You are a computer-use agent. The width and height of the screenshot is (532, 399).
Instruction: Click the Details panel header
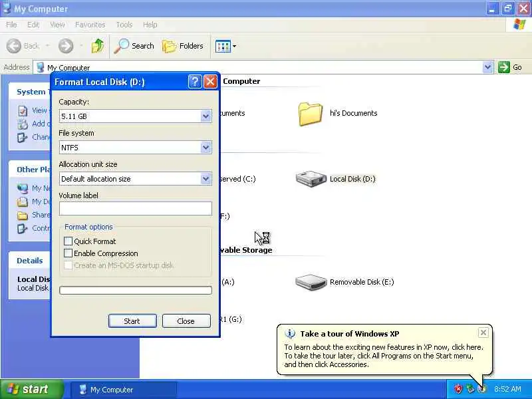30,261
